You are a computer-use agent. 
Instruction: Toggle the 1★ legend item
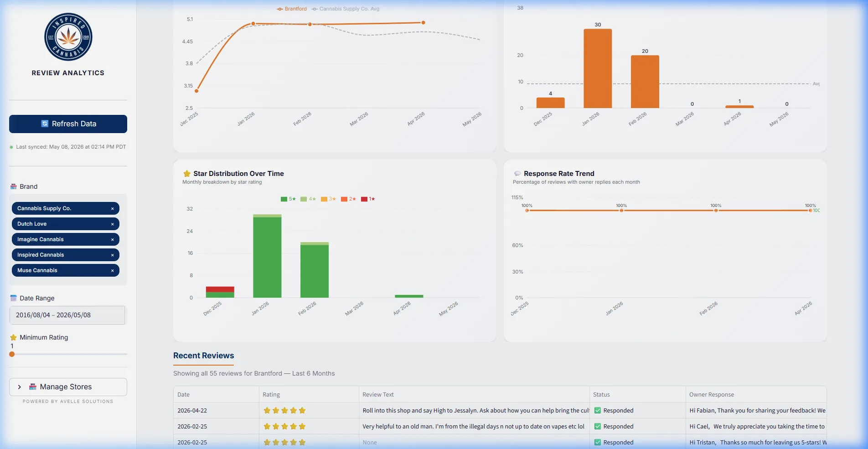pyautogui.click(x=368, y=199)
